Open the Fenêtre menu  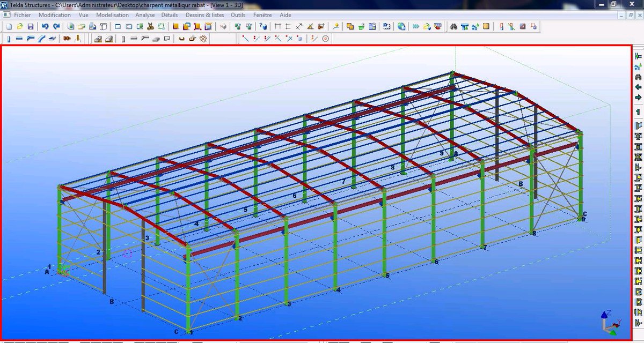click(x=261, y=15)
